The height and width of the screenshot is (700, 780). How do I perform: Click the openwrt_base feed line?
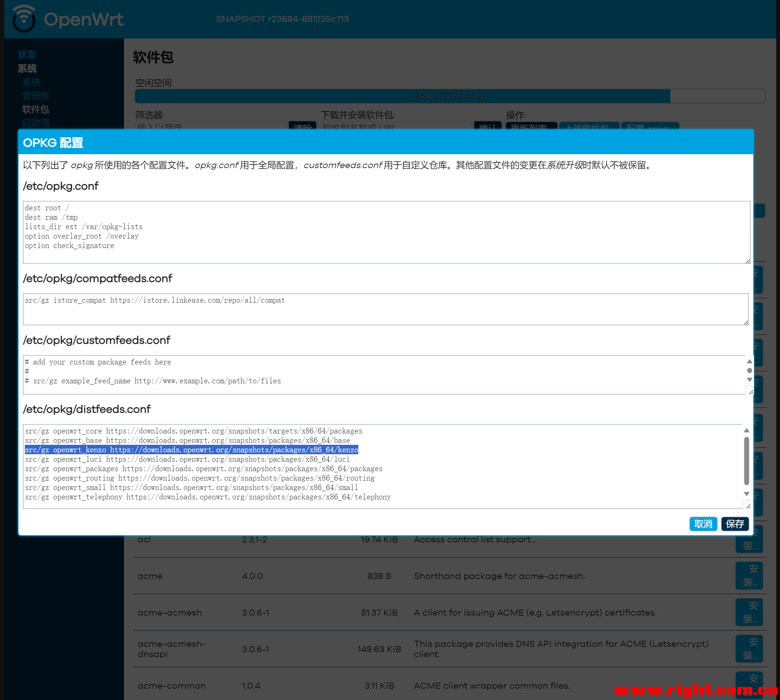pyautogui.click(x=187, y=440)
